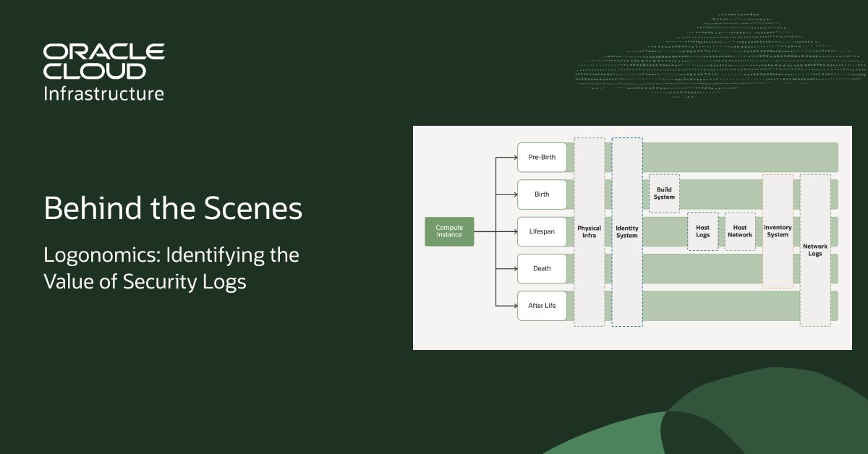
Task: Click the After Life stage box
Action: tap(542, 305)
